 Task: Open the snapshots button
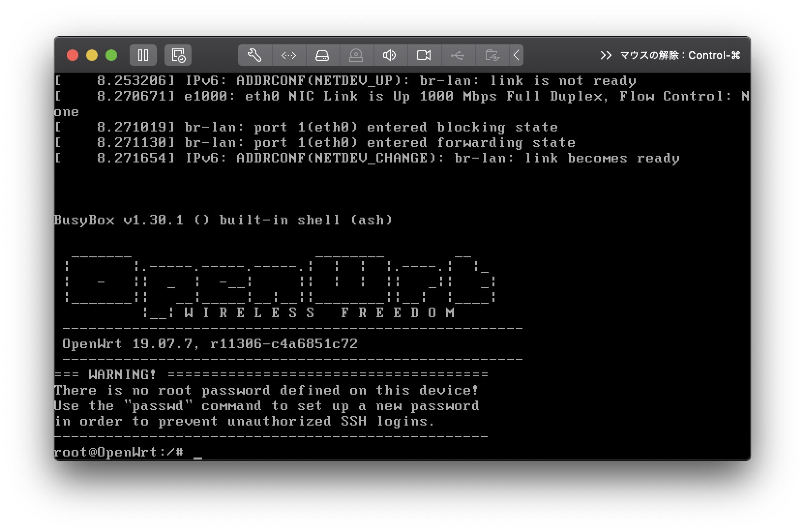click(x=178, y=55)
